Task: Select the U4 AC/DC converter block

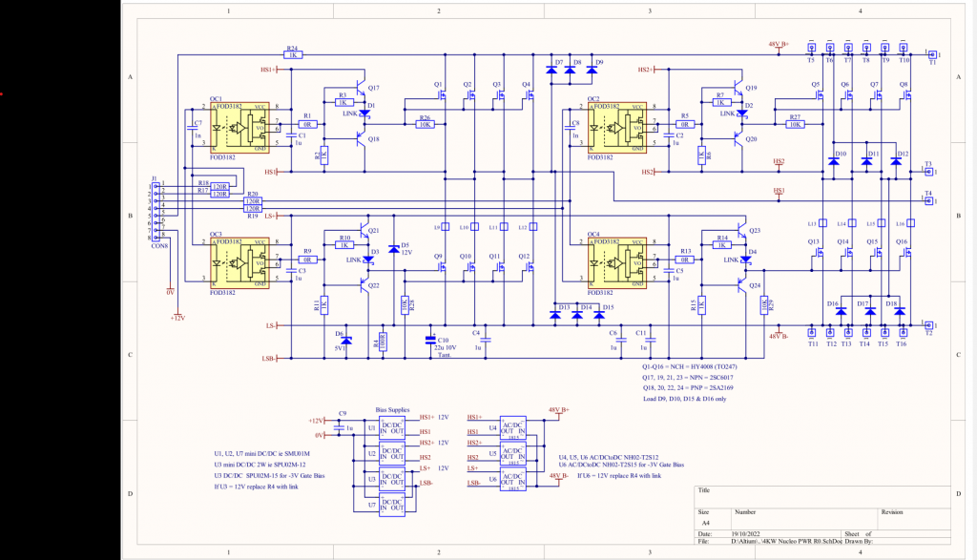Action: (514, 426)
